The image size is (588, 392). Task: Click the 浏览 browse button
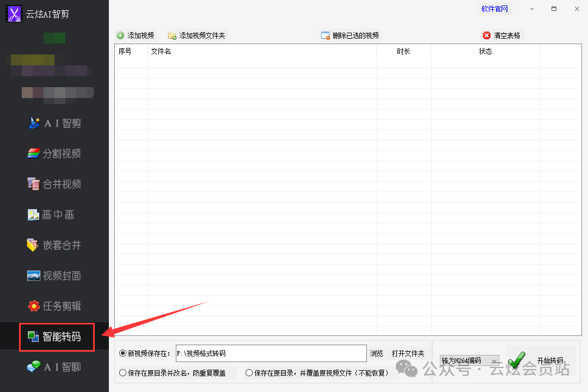[x=376, y=353]
